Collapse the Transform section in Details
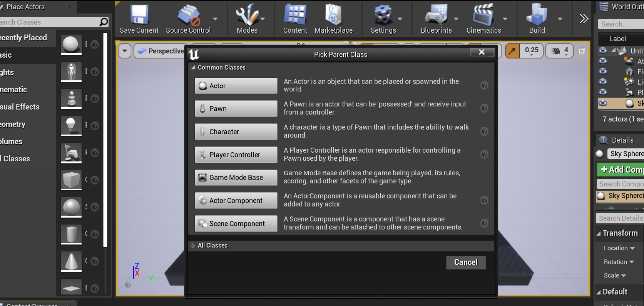Viewport: 644px width, 306px height. click(599, 233)
